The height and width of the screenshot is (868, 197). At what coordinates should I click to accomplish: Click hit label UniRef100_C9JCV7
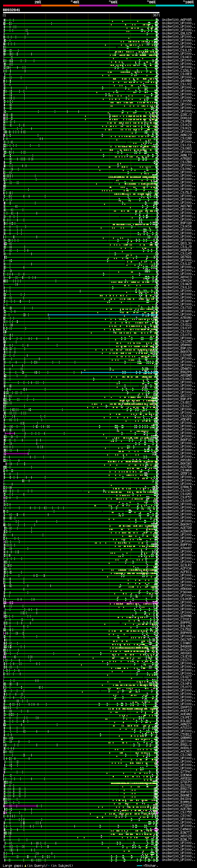(x=177, y=328)
